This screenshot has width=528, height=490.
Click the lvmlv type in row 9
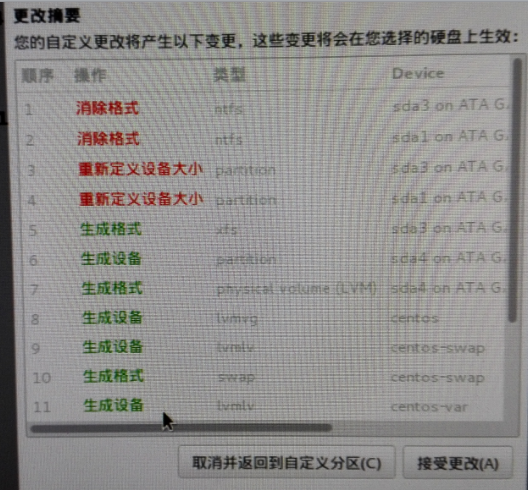[x=236, y=347]
